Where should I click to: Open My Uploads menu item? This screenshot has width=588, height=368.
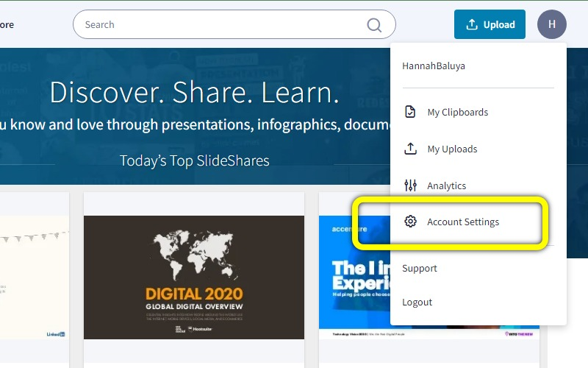coord(452,149)
